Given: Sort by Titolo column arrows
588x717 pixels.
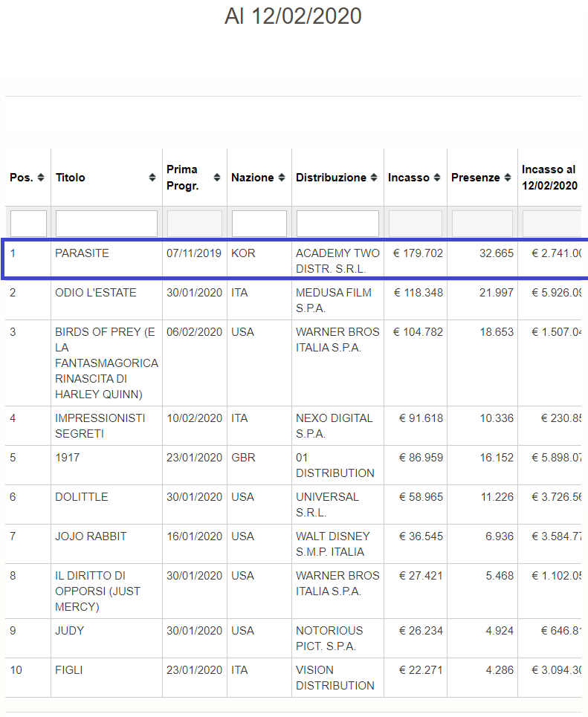Looking at the screenshot, I should point(152,178).
